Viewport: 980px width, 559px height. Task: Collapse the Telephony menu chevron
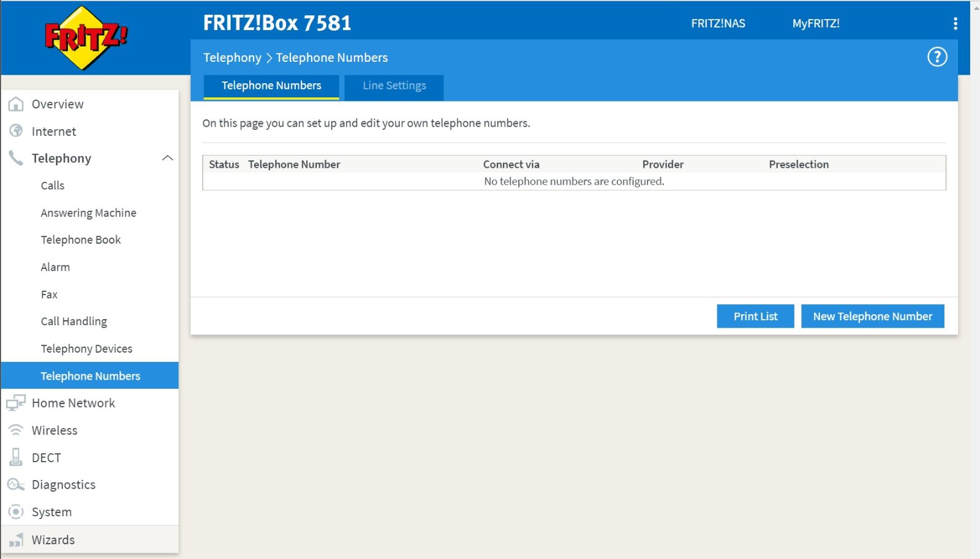coord(167,158)
